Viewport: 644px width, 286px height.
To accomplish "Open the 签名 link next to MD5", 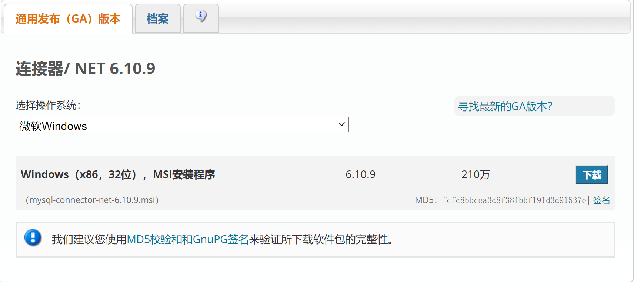I will 601,200.
